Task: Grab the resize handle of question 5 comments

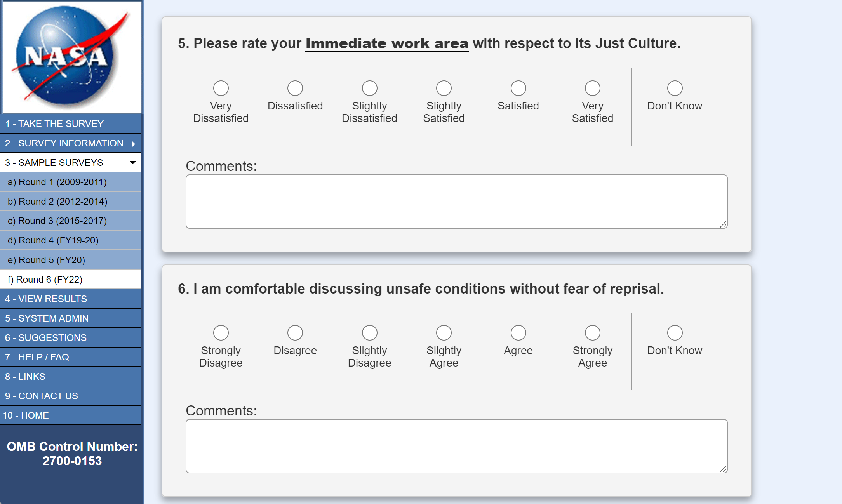Action: point(723,224)
